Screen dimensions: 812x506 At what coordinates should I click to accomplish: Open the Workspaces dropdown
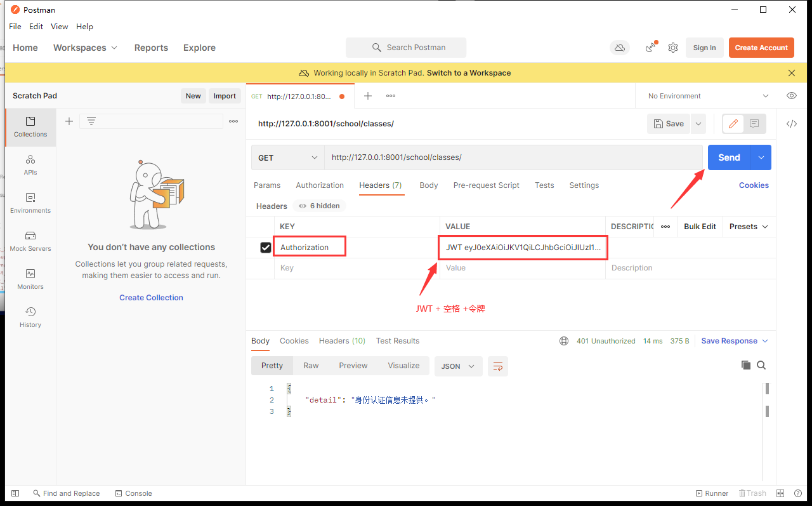[86, 48]
